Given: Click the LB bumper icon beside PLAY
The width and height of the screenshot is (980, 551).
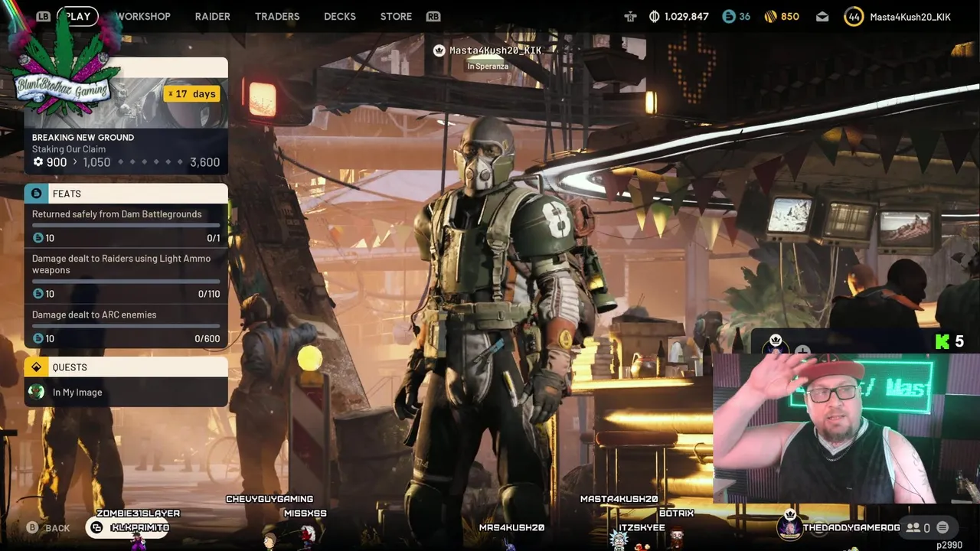Looking at the screenshot, I should (43, 16).
